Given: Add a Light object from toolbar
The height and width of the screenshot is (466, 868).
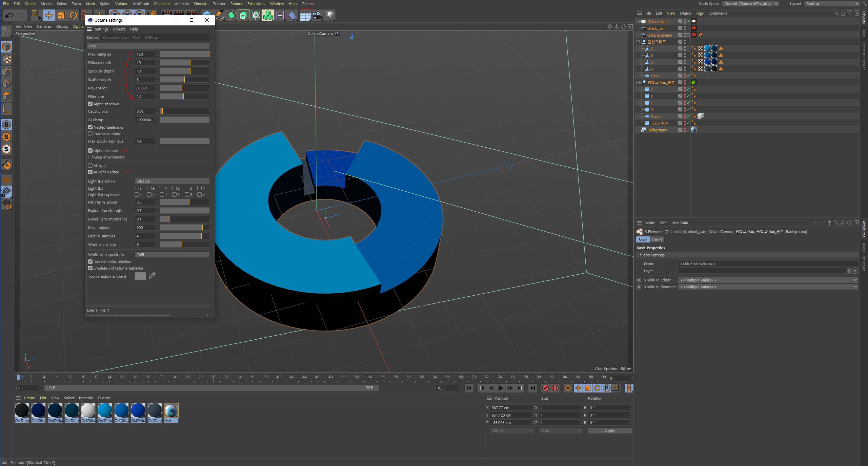Looking at the screenshot, I should pyautogui.click(x=329, y=15).
